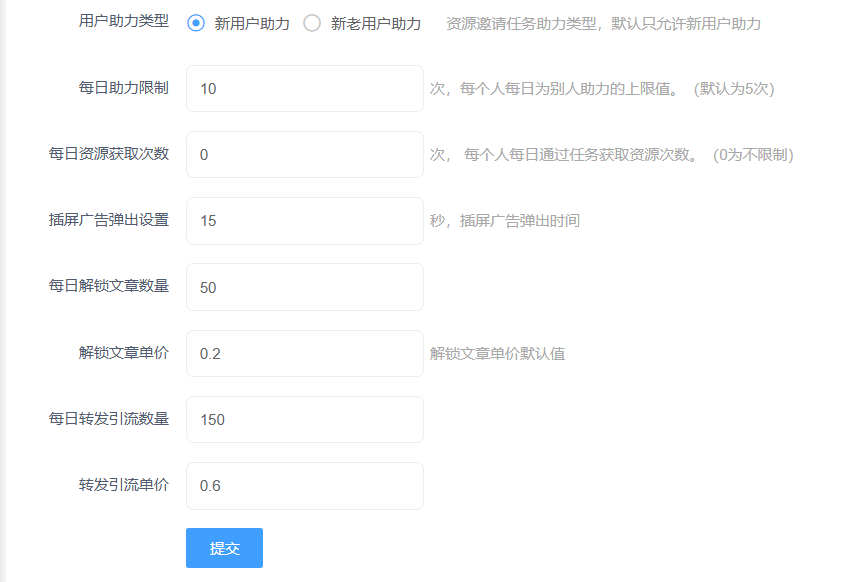Click the 每日解锁文章数量 label
The image size is (841, 582).
point(109,286)
